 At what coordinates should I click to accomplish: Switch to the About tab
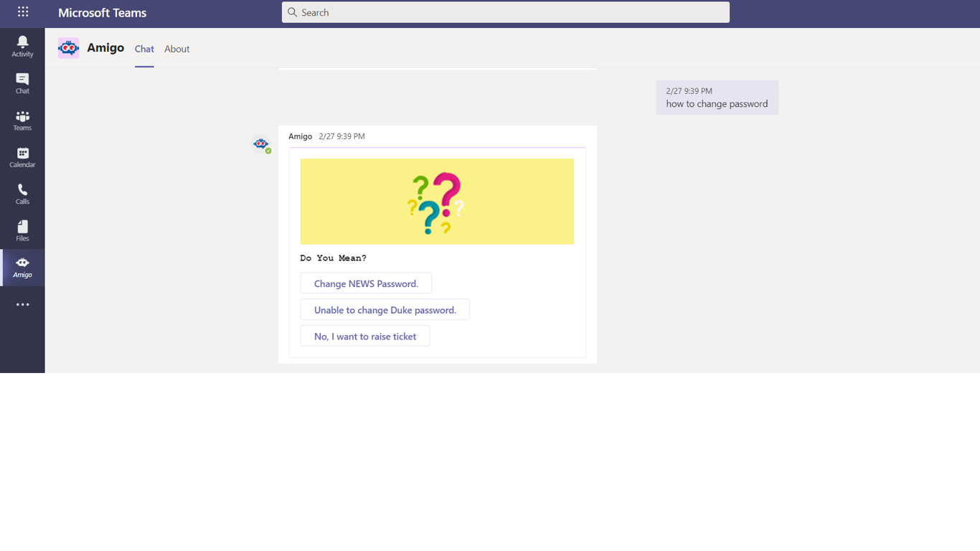[176, 49]
